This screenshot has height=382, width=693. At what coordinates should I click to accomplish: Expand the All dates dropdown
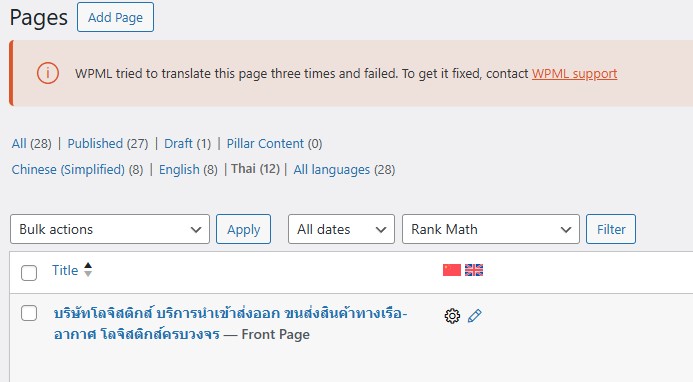(341, 229)
